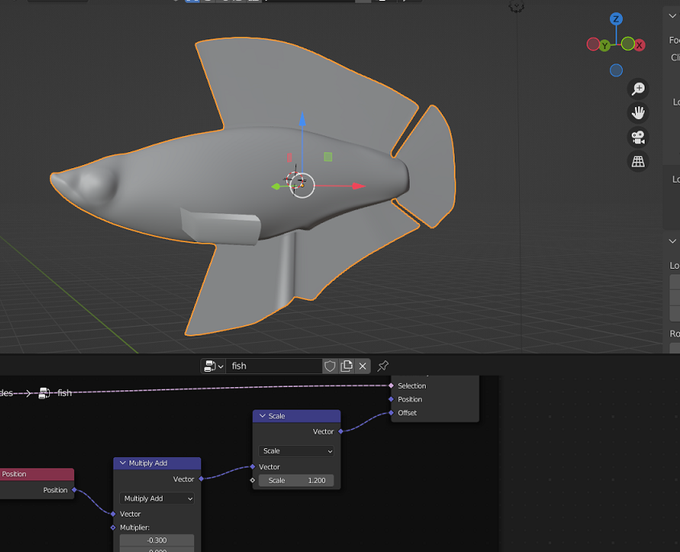Click the Selection input socket
This screenshot has height=552, width=680.
click(391, 385)
